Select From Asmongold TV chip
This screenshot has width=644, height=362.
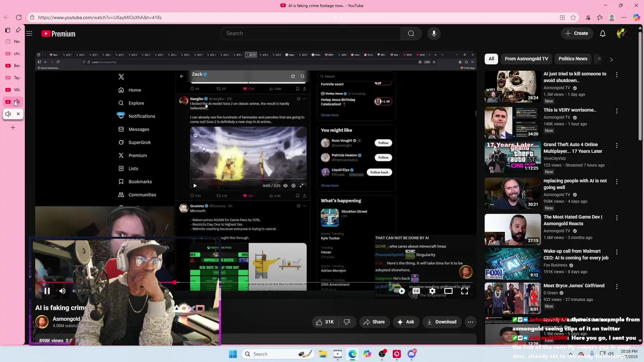(526, 59)
